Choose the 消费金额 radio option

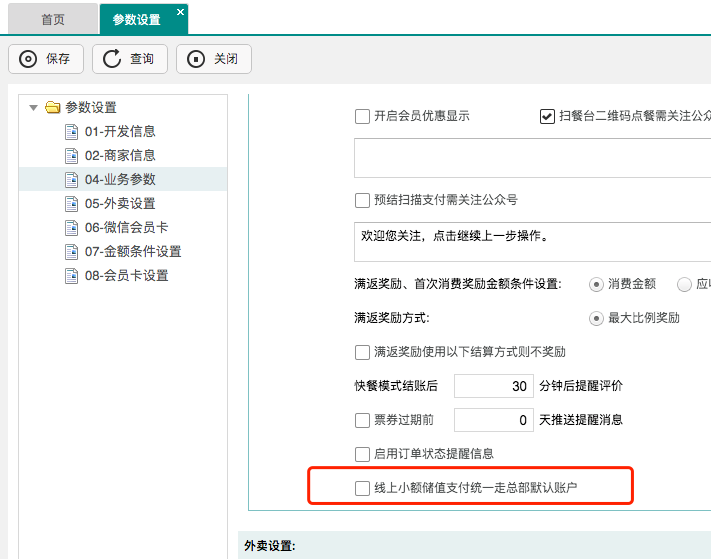(x=597, y=284)
